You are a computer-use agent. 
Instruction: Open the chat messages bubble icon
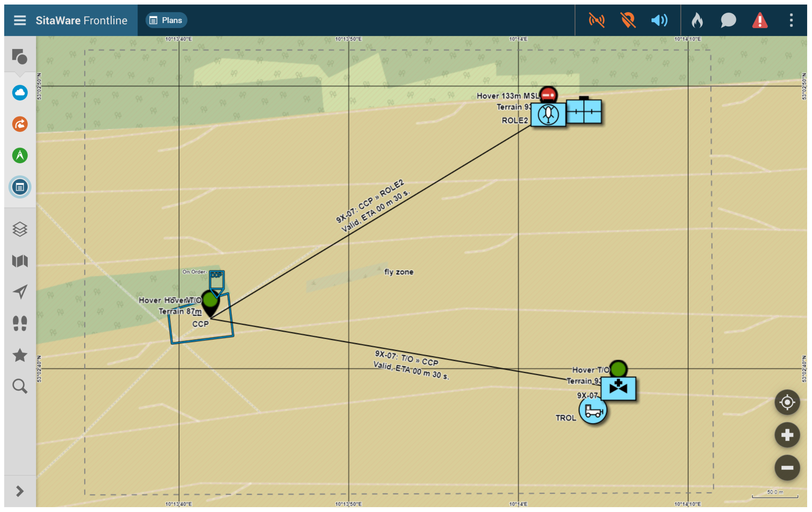click(x=728, y=20)
